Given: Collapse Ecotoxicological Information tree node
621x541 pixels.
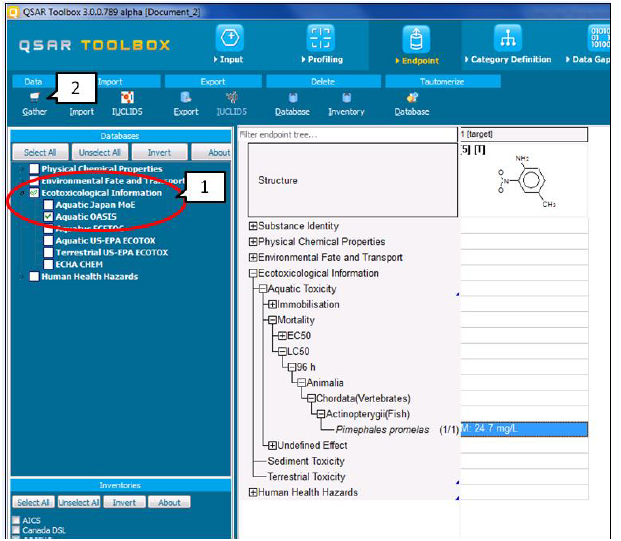Looking at the screenshot, I should point(253,273).
